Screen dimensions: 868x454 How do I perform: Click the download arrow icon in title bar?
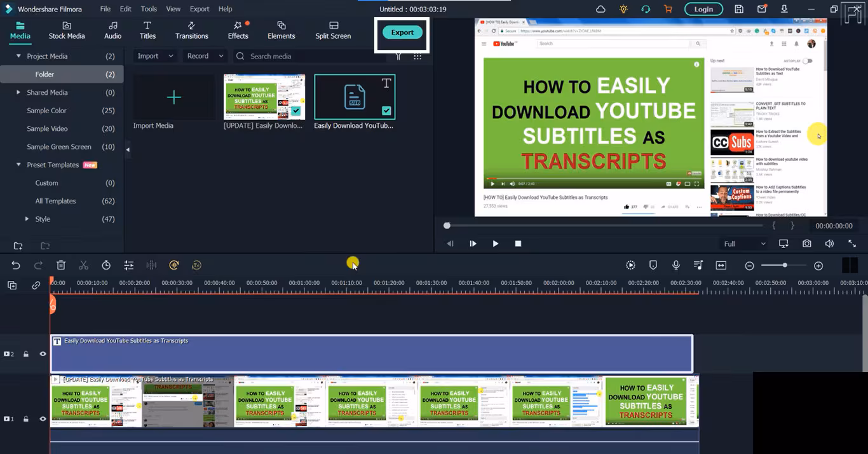(x=784, y=9)
